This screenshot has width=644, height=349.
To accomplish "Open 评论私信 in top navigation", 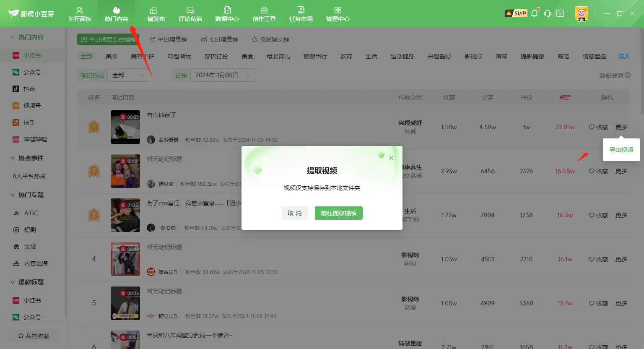I will click(190, 14).
